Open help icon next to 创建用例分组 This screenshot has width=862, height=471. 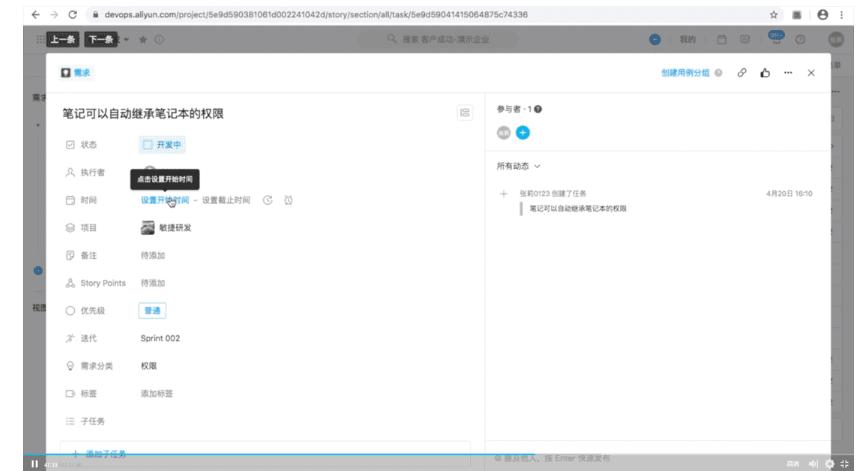click(x=718, y=73)
